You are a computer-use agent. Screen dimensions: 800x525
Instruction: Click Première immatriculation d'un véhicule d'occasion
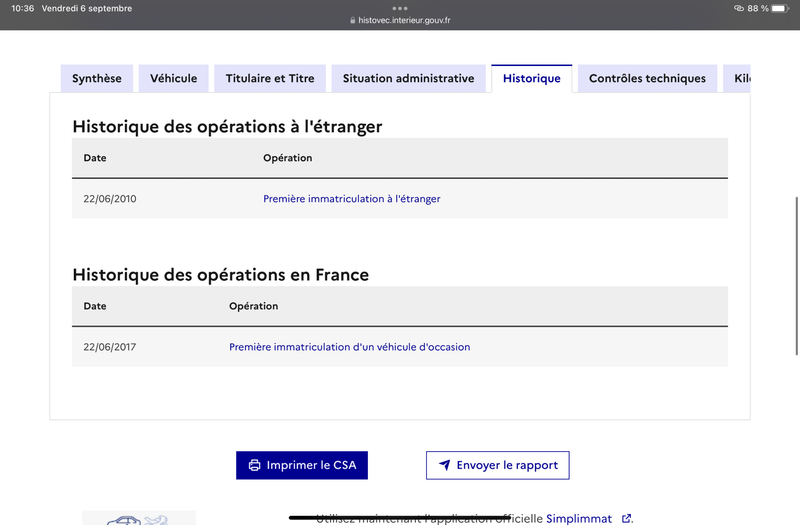tap(349, 347)
